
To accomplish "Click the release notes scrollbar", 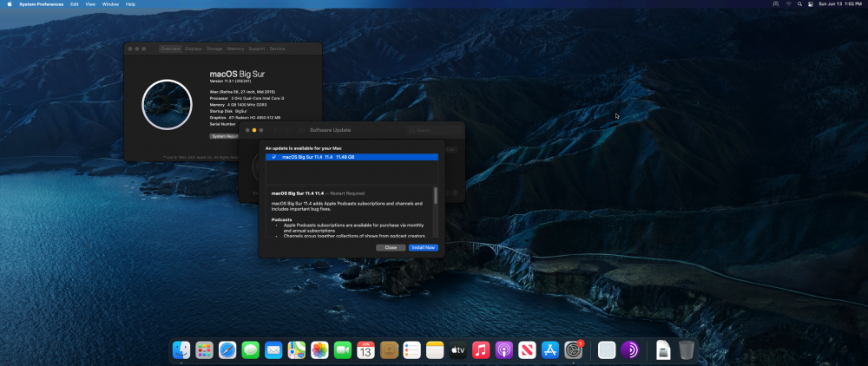I will 436,196.
